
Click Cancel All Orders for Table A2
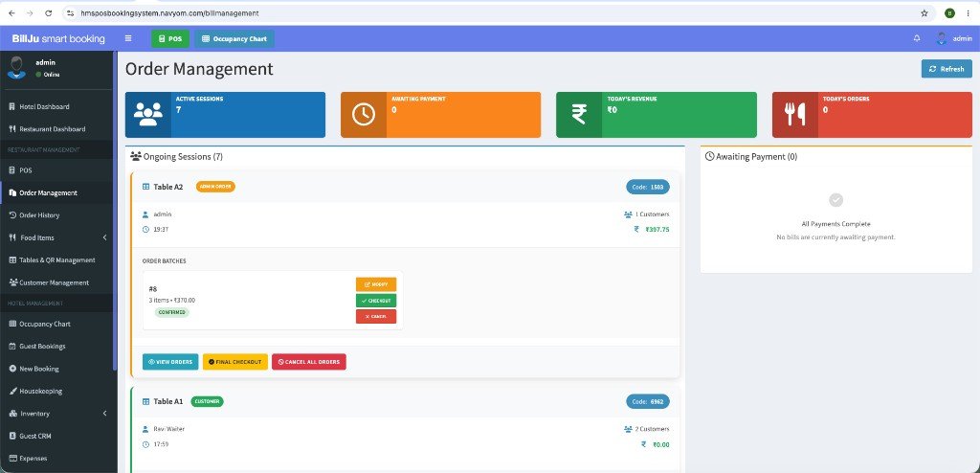309,362
